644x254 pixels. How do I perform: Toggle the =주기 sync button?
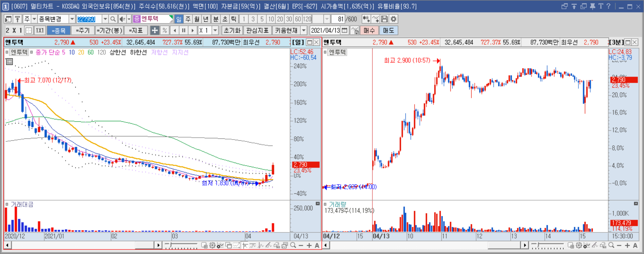click(x=83, y=30)
